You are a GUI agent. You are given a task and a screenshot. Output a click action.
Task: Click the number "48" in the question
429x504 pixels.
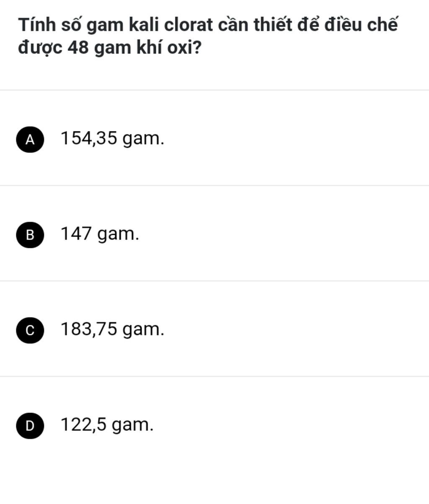78,48
